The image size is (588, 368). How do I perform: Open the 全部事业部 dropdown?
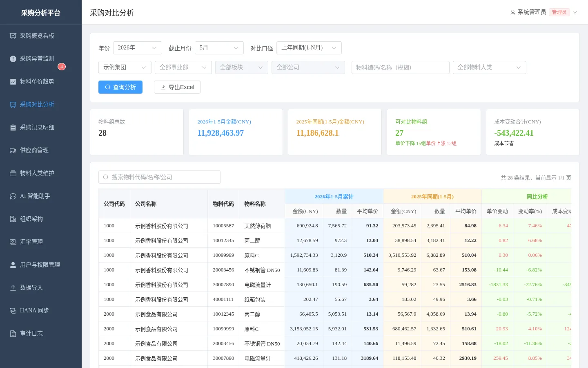(x=183, y=67)
